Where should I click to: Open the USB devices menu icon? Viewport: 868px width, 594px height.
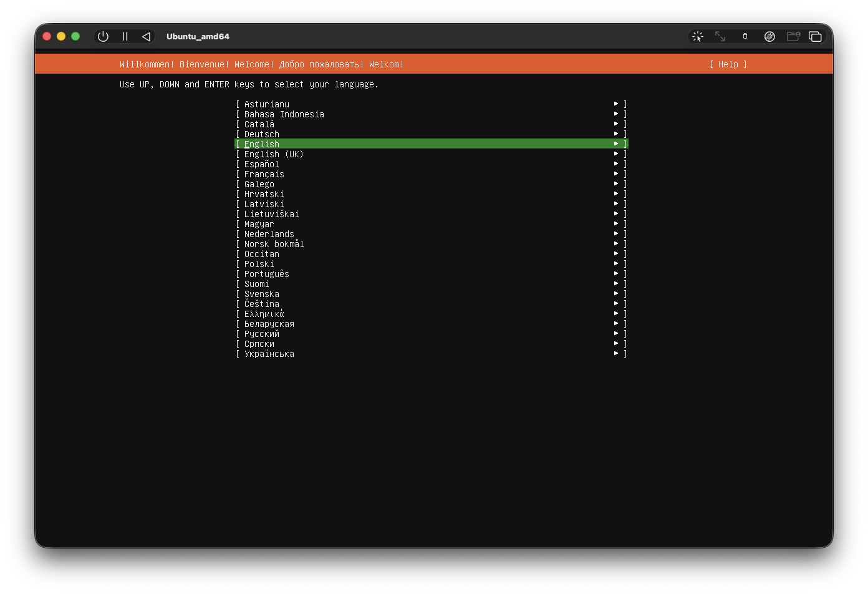point(745,36)
